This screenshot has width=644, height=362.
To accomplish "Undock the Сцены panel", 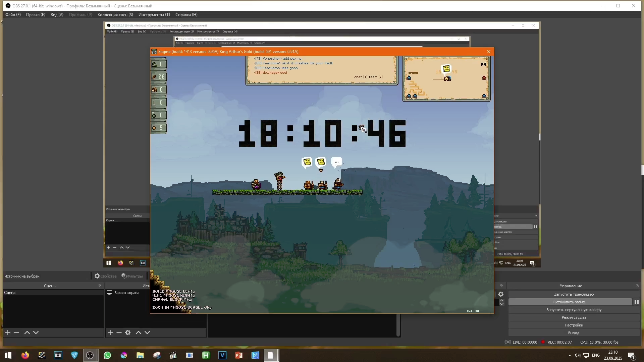I will point(100,286).
